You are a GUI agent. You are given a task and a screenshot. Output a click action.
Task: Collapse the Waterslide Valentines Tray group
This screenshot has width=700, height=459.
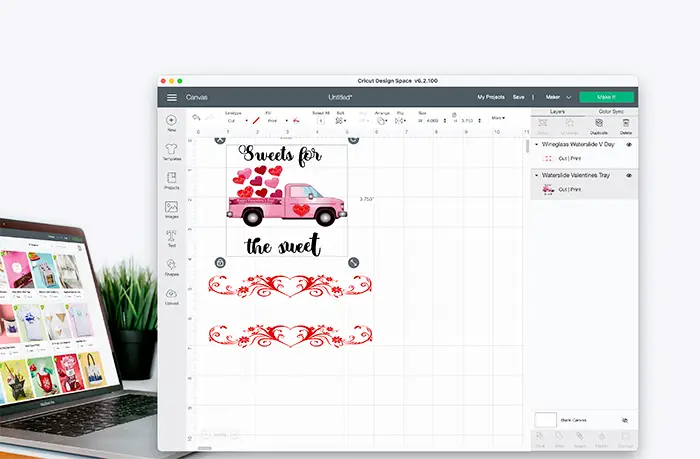click(x=537, y=175)
